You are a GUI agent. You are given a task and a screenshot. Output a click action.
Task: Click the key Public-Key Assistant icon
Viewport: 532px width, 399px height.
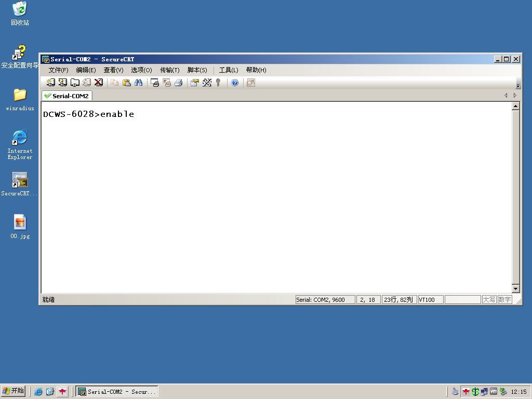click(219, 83)
